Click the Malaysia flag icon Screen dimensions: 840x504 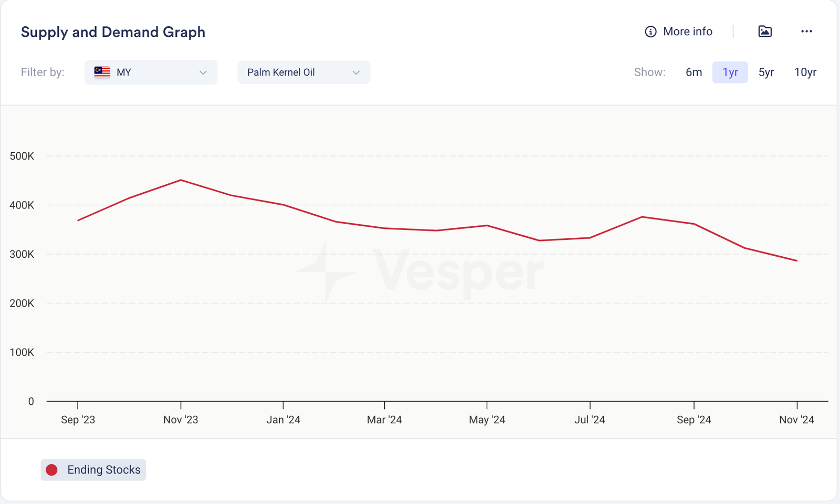coord(102,72)
